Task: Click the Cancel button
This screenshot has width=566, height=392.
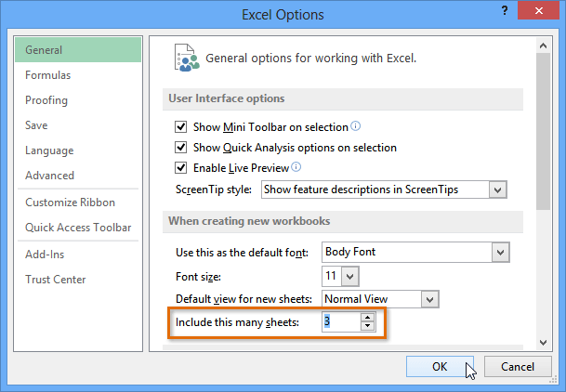Action: click(518, 367)
